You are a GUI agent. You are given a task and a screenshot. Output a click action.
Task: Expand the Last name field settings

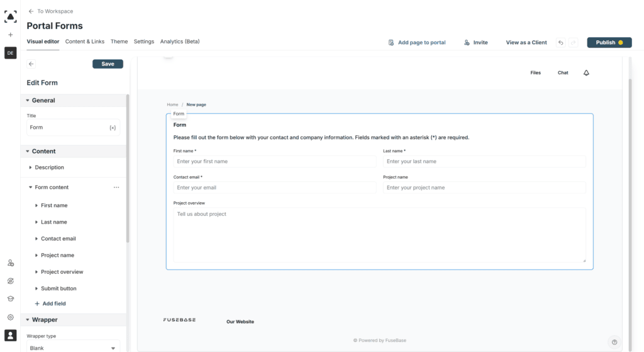(x=36, y=222)
